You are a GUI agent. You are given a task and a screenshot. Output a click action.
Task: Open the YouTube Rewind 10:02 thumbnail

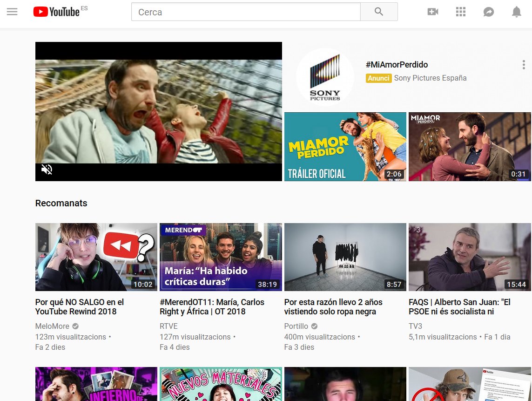pyautogui.click(x=96, y=257)
